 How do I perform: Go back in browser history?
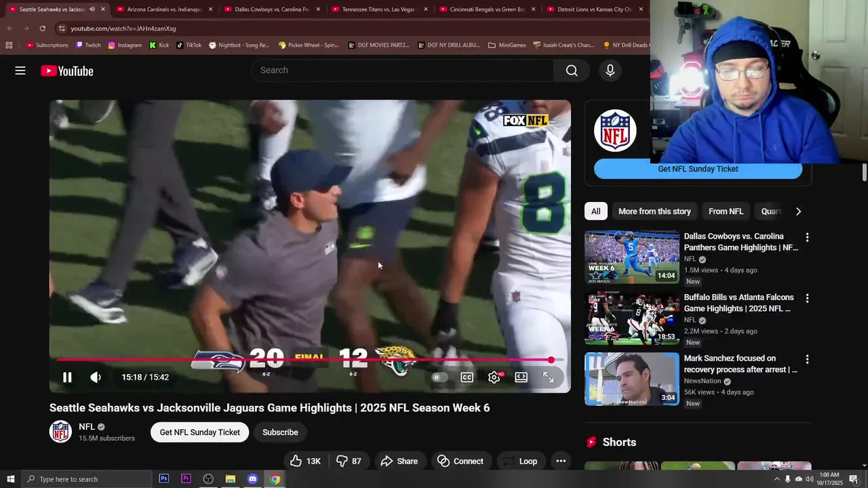[9, 28]
